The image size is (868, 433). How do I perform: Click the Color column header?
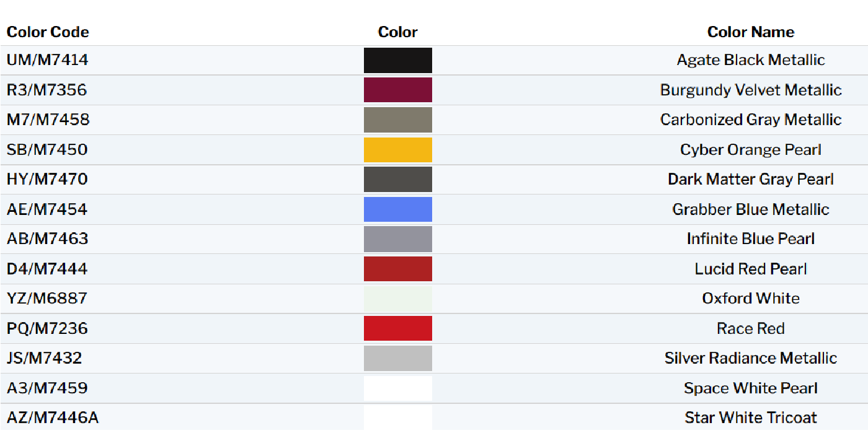397,32
